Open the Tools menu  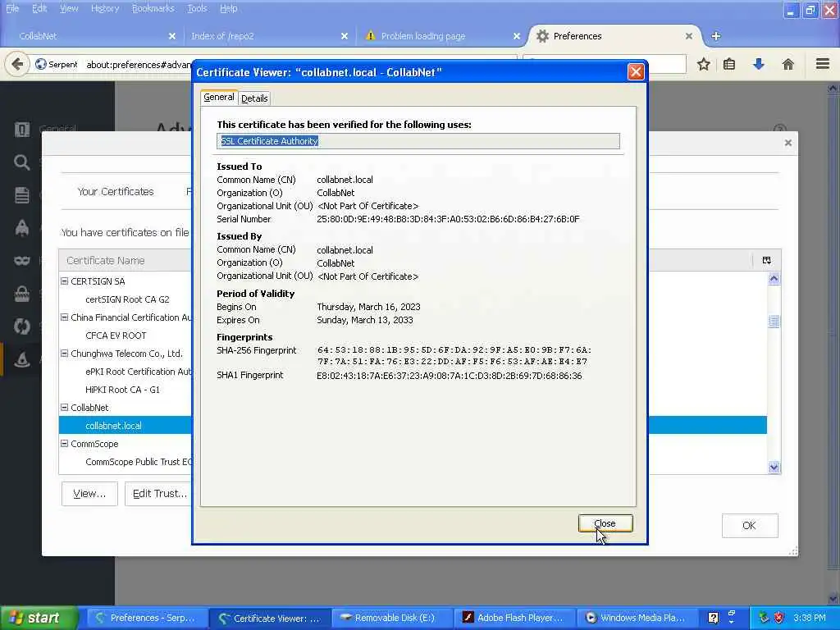point(197,8)
